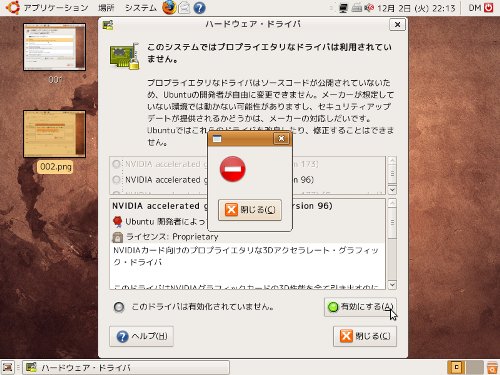
Task: Select ハードウェア・ドライバ taskbar entry
Action: coord(126,368)
